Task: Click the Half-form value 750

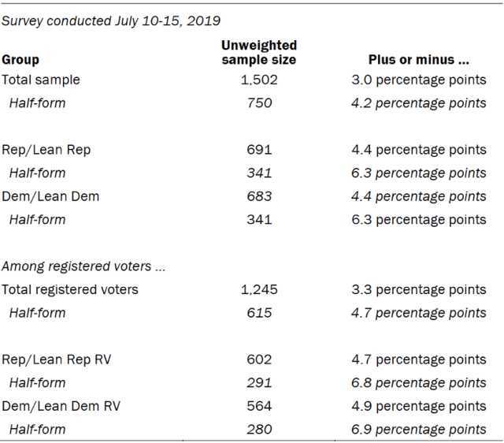Action: click(x=259, y=103)
